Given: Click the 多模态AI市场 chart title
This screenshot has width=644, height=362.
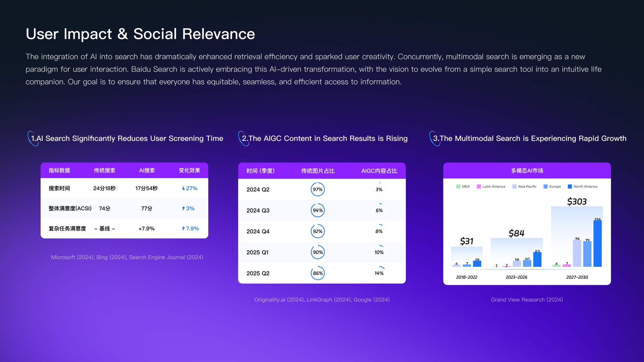Looking at the screenshot, I should pos(527,171).
